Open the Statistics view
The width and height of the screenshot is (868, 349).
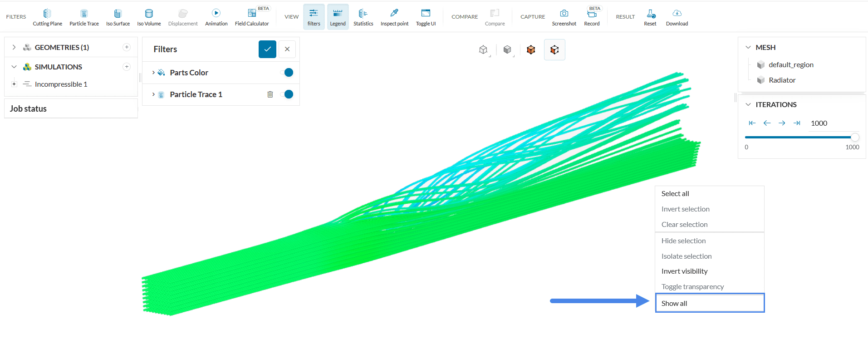pos(363,17)
